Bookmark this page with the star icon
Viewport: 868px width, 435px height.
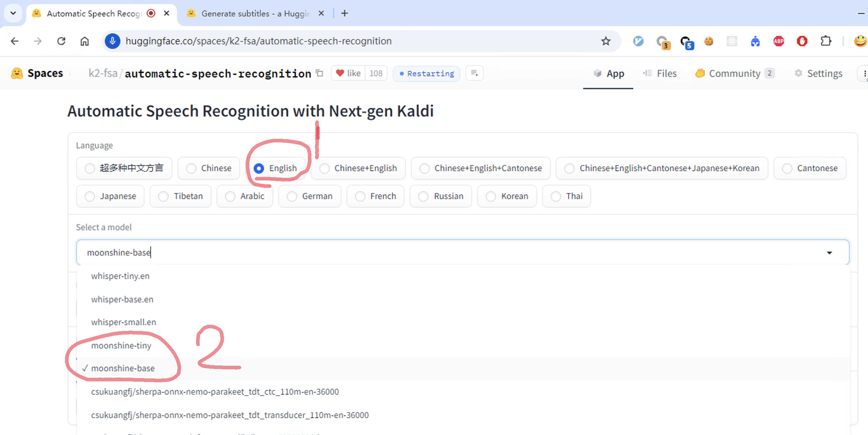pos(606,41)
